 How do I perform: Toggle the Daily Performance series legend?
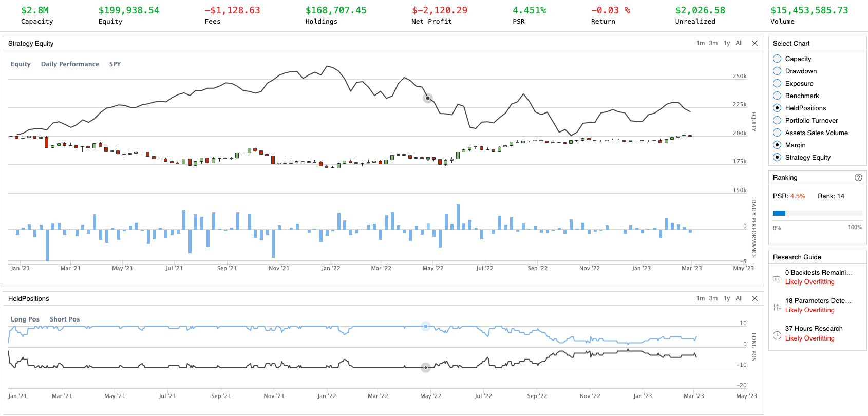pyautogui.click(x=70, y=64)
